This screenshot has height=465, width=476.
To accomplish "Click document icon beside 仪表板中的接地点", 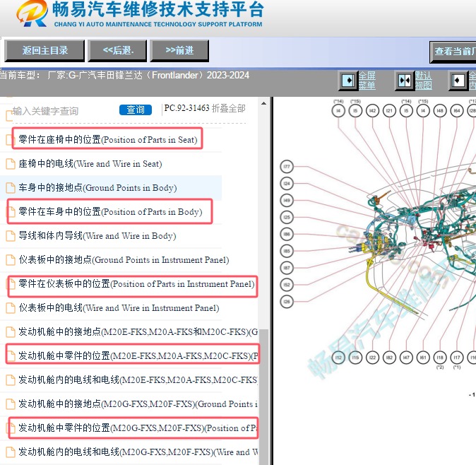I will (11, 259).
